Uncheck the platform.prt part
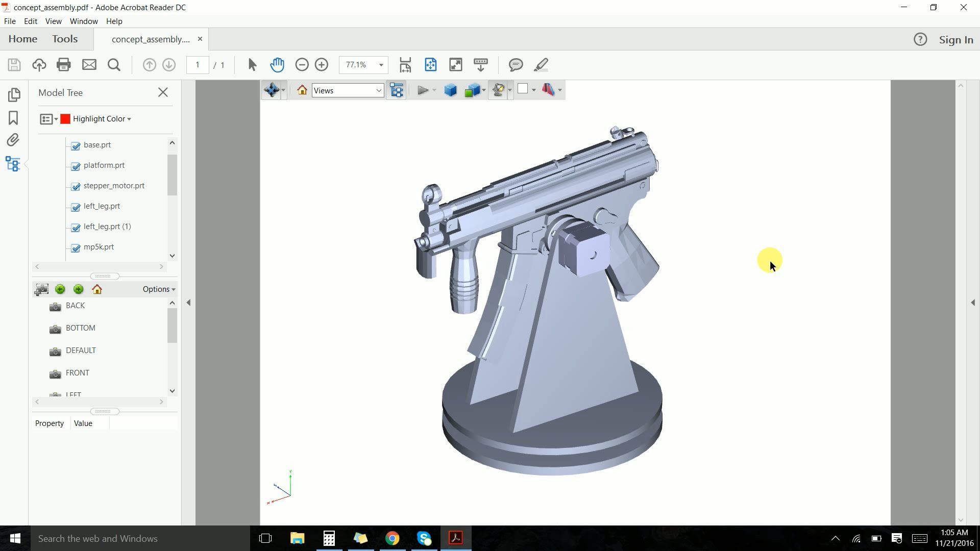Viewport: 980px width, 551px height. pyautogui.click(x=76, y=166)
